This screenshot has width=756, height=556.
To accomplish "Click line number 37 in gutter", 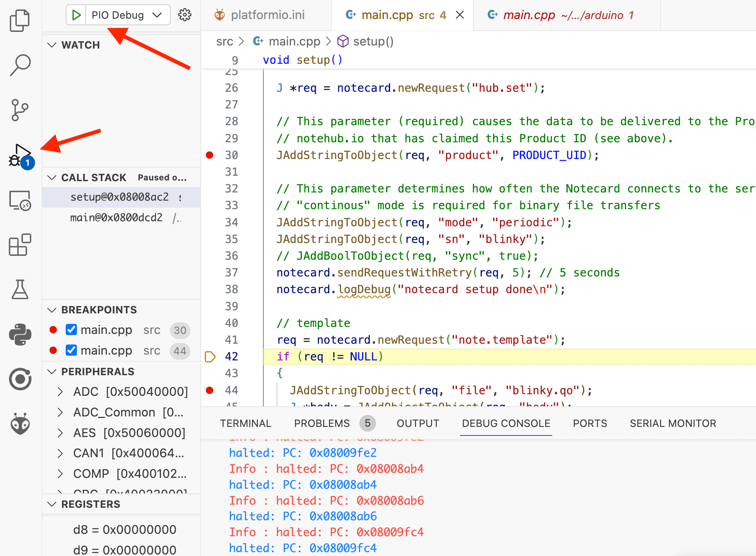I will 231,273.
